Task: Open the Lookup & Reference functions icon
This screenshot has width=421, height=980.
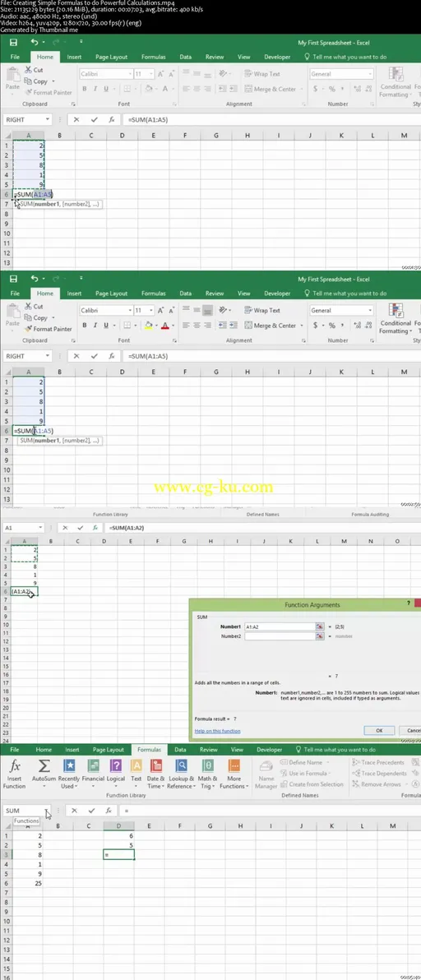Action: (181, 766)
